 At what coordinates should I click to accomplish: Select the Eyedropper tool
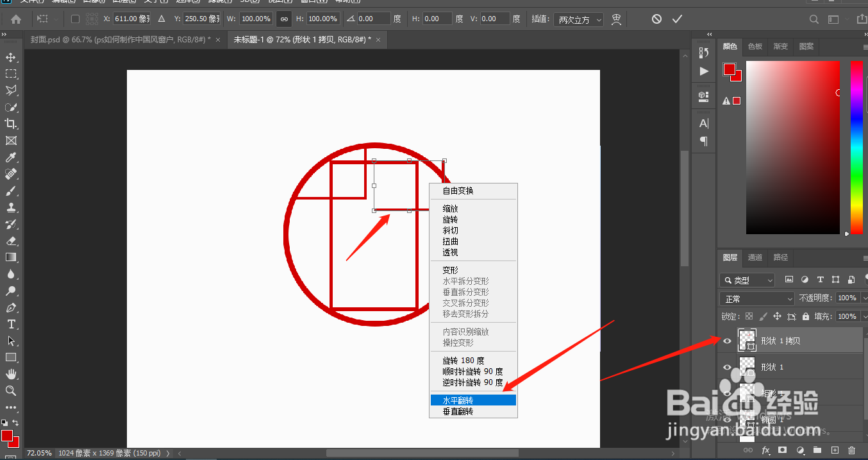pyautogui.click(x=11, y=157)
